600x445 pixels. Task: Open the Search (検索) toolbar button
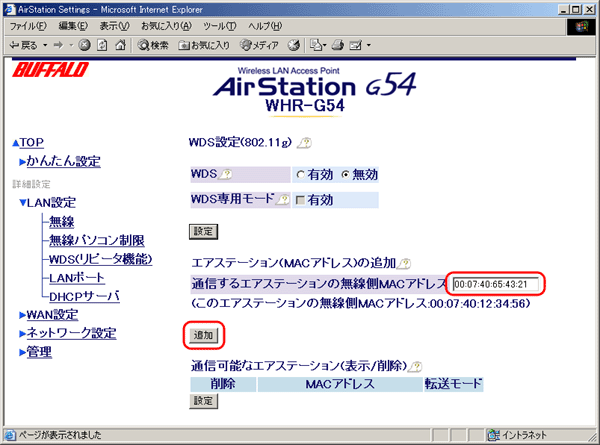[153, 45]
